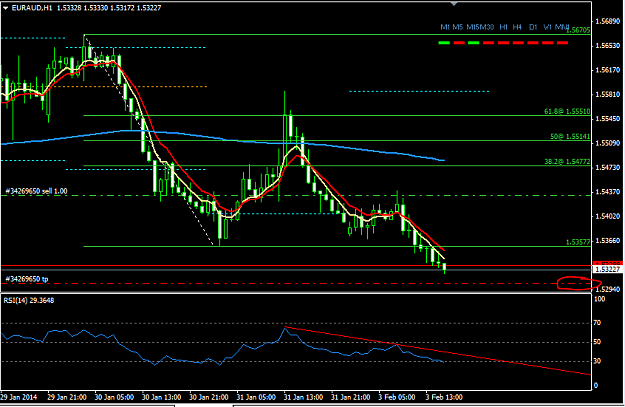
Task: Click the current price tag 1.53227
Action: pyautogui.click(x=607, y=269)
